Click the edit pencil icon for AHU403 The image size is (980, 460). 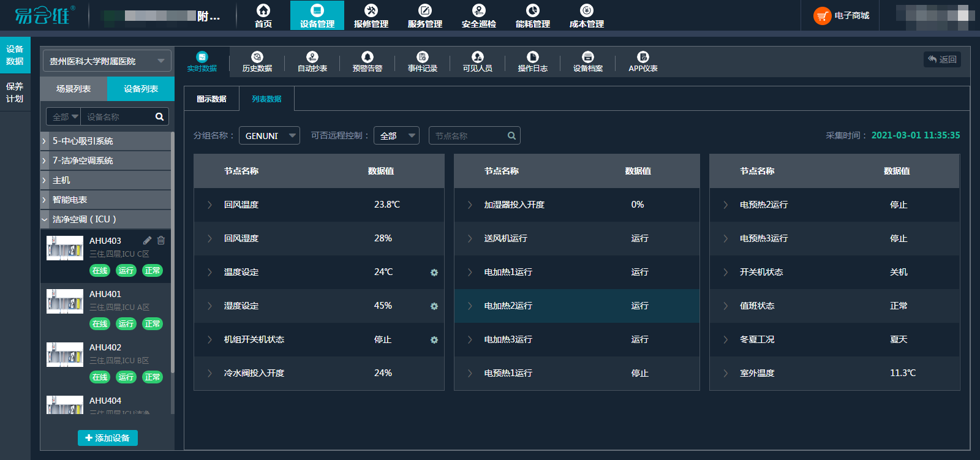tap(148, 240)
